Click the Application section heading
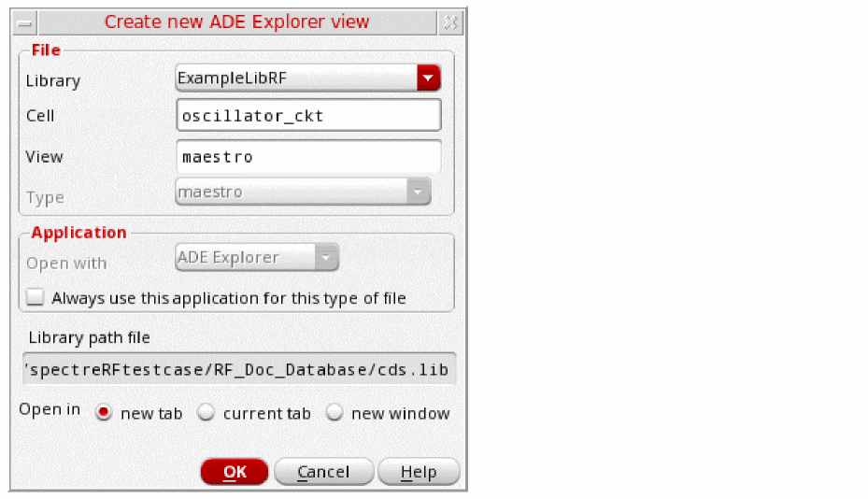Image resolution: width=868 pixels, height=499 pixels. tap(78, 233)
